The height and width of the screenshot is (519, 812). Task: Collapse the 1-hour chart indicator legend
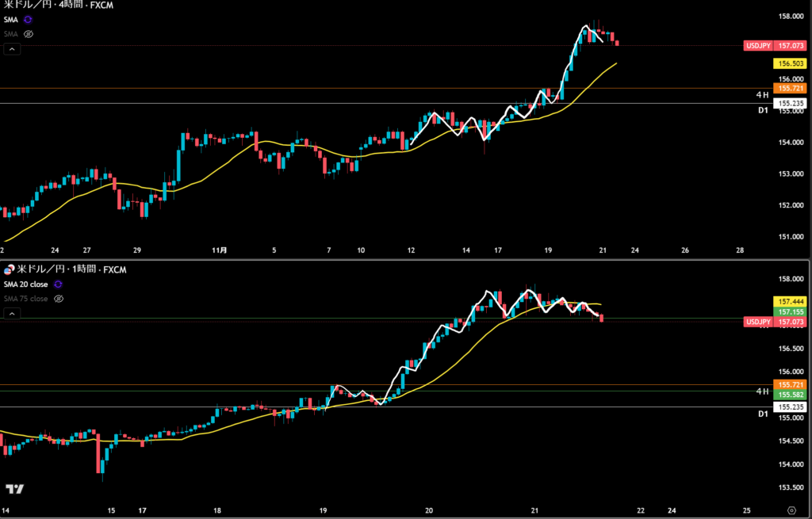pyautogui.click(x=12, y=314)
